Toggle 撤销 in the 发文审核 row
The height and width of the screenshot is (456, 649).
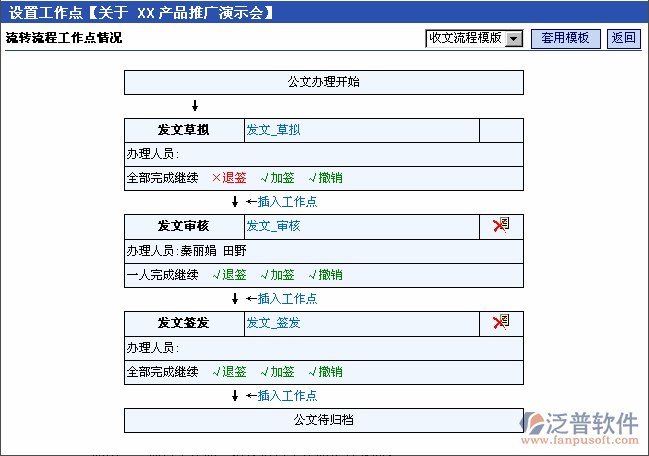click(x=325, y=275)
